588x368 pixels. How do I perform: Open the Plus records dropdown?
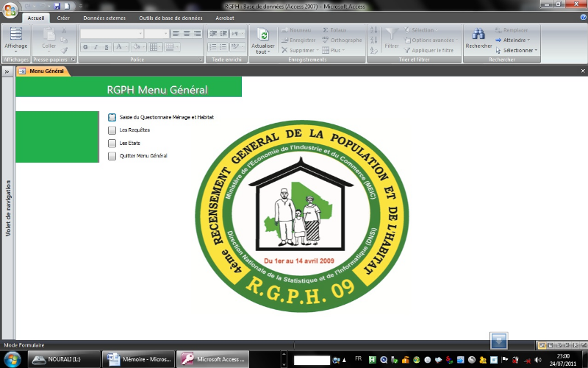coord(334,50)
